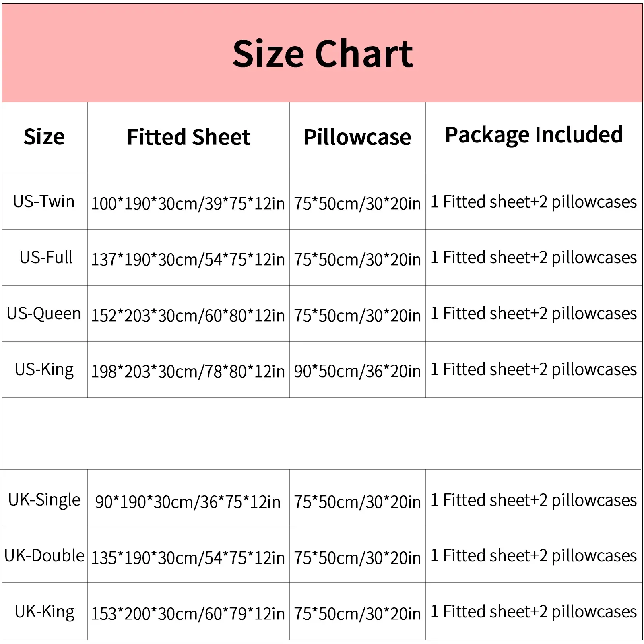Click the US-Twin fitted sheet dimensions
The height and width of the screenshot is (644, 644).
188,203
